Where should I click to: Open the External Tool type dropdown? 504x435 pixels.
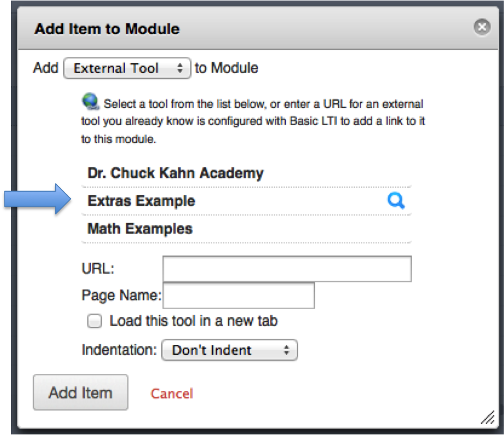coord(126,69)
